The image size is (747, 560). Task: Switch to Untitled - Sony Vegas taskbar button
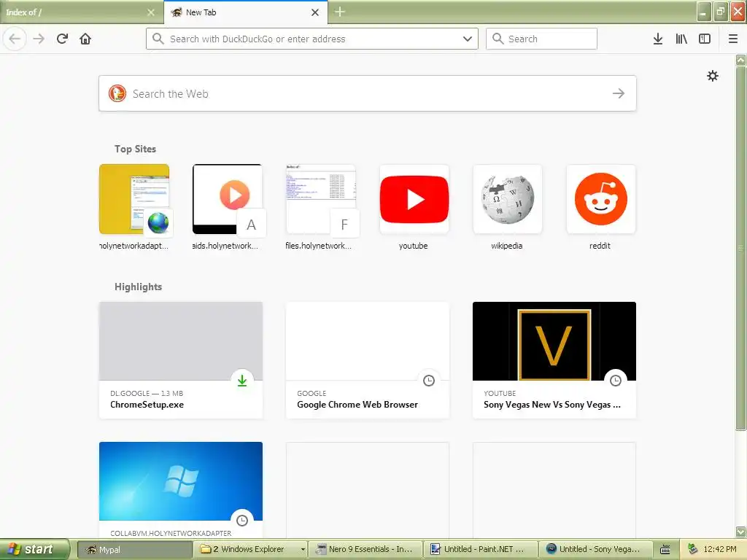(596, 549)
